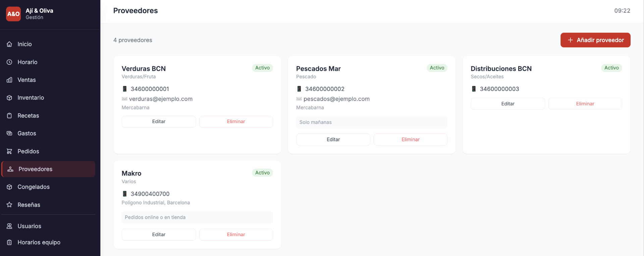Delete the Pescados Mar supplier
The image size is (644, 256).
[x=411, y=140]
